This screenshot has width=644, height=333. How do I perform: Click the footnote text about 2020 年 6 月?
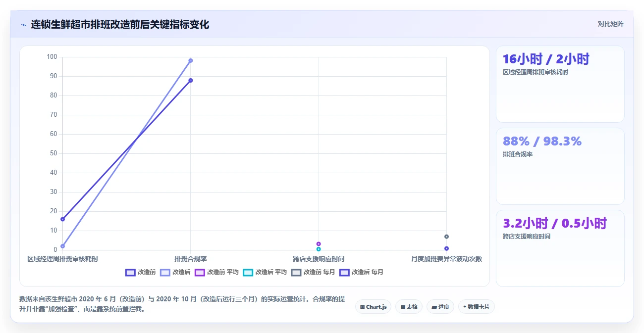click(x=182, y=304)
